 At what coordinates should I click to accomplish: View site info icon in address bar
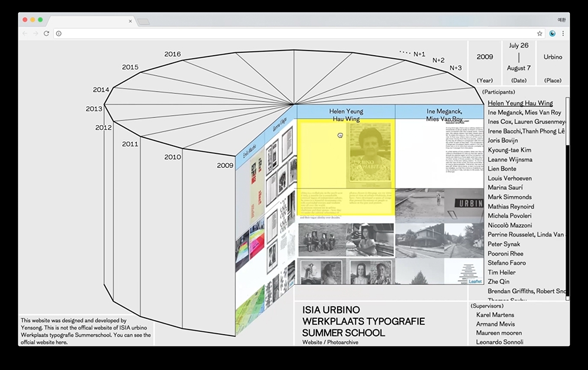pyautogui.click(x=59, y=33)
